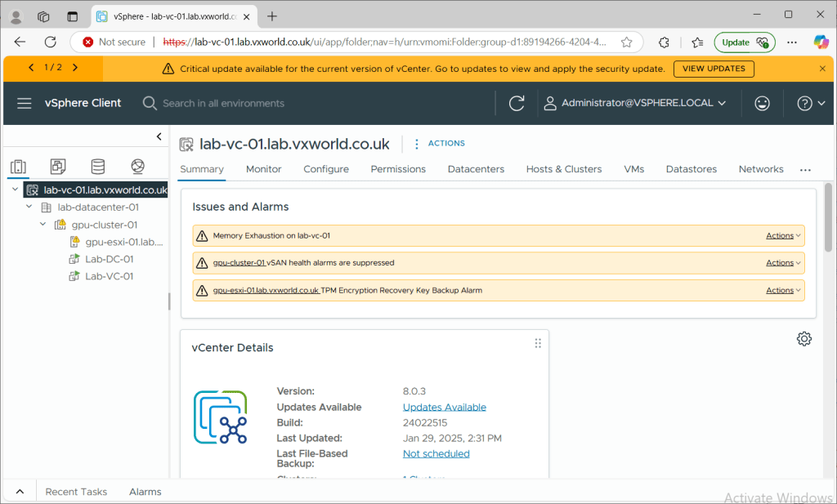
Task: Select Lab-VC-01 VM in the tree
Action: click(x=109, y=276)
